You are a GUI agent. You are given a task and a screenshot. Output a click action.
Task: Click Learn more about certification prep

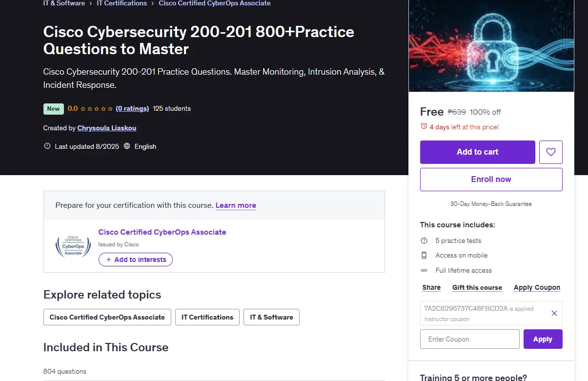(x=236, y=205)
